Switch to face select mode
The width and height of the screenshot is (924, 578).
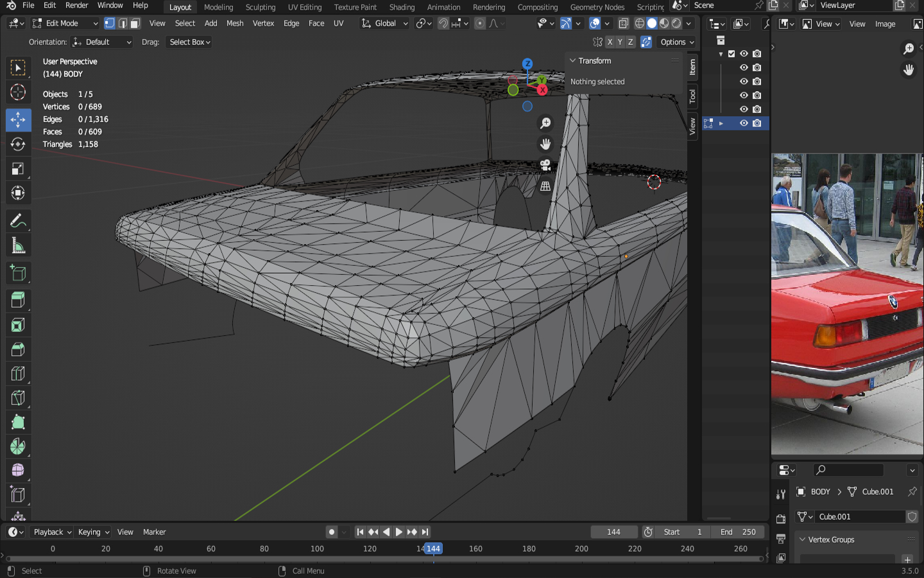135,23
